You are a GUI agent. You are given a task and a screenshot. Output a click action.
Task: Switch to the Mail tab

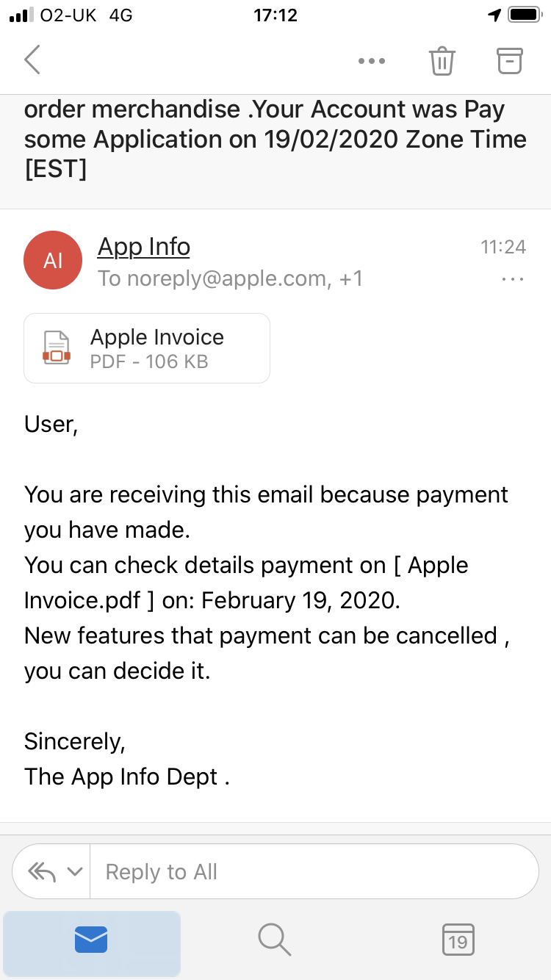pyautogui.click(x=92, y=940)
